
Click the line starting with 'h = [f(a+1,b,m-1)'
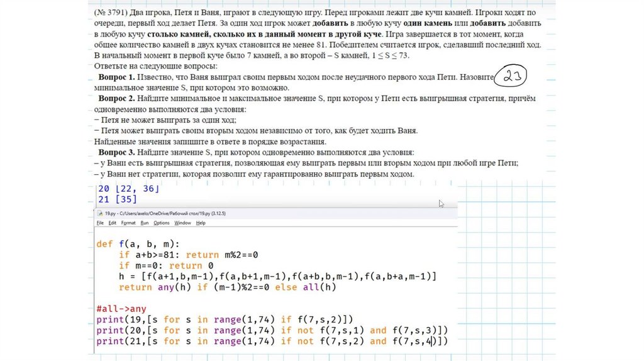pos(277,276)
